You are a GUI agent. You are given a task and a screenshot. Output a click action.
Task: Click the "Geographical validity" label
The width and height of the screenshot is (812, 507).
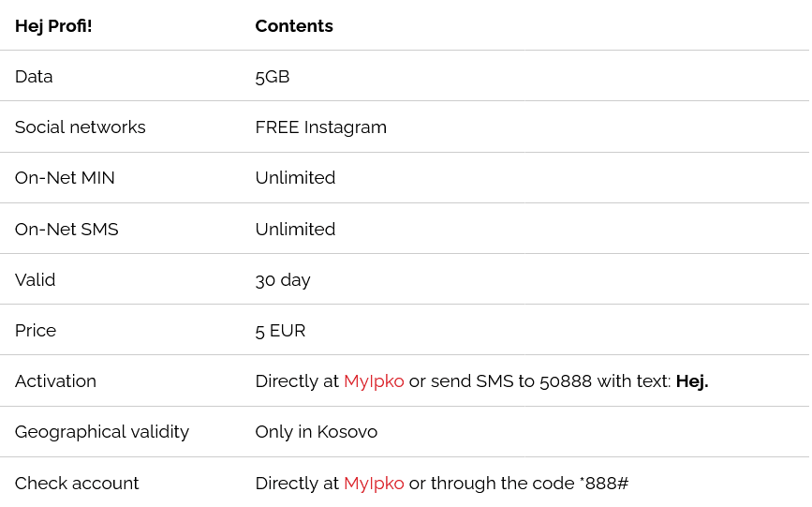102,432
